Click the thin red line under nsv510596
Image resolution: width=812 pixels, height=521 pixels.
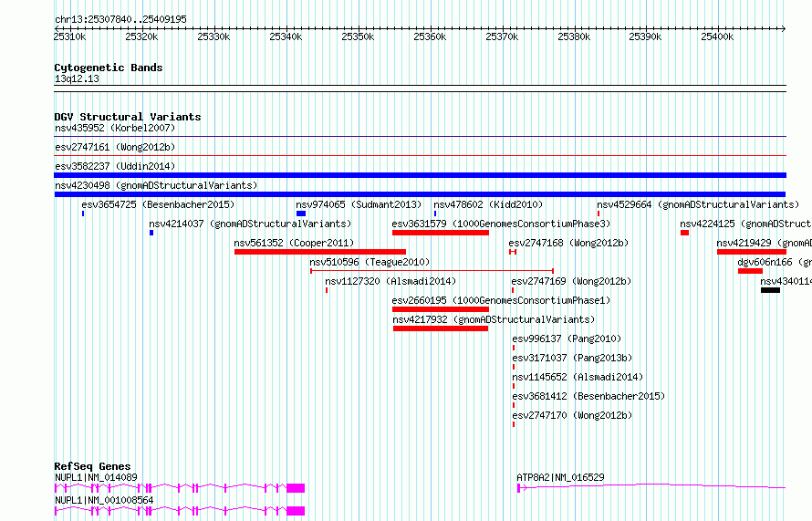tap(432, 270)
